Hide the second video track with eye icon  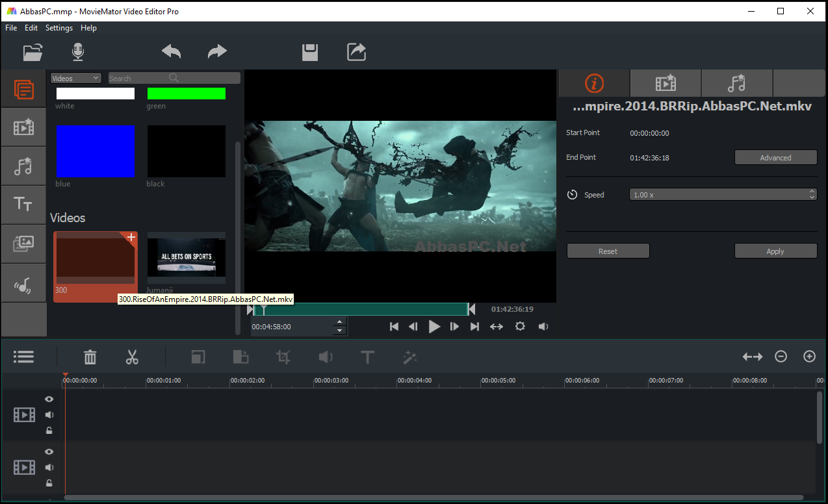(x=49, y=452)
